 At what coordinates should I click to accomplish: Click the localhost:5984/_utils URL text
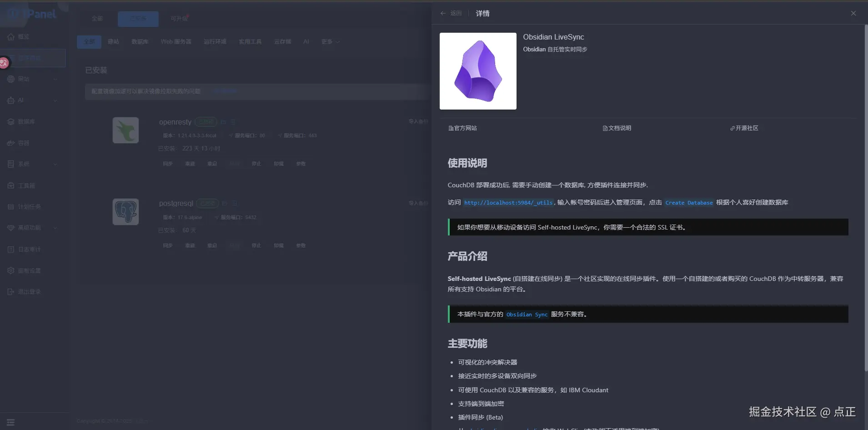508,203
